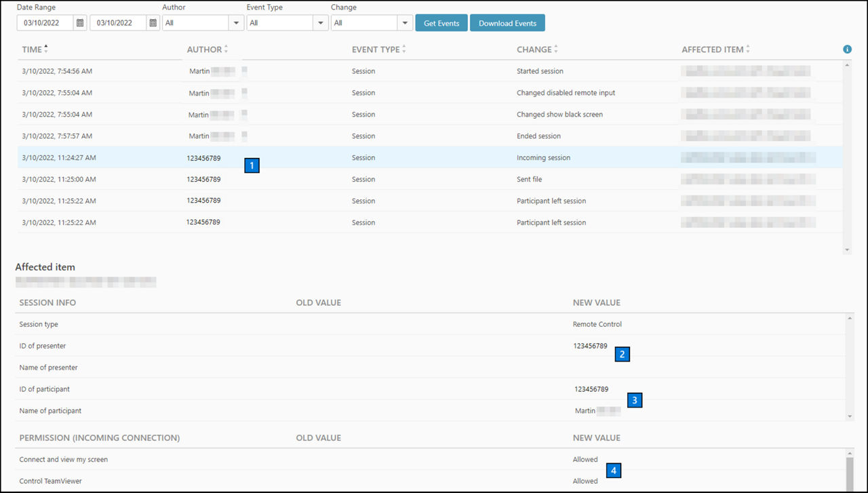Viewport: 868px width, 493px height.
Task: Sort by Change column arrows
Action: 556,50
